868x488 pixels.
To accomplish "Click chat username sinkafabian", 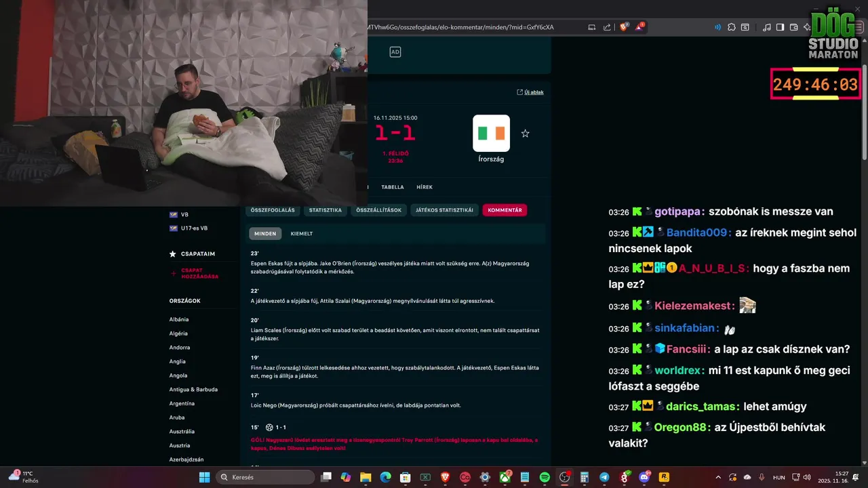I will click(x=686, y=328).
